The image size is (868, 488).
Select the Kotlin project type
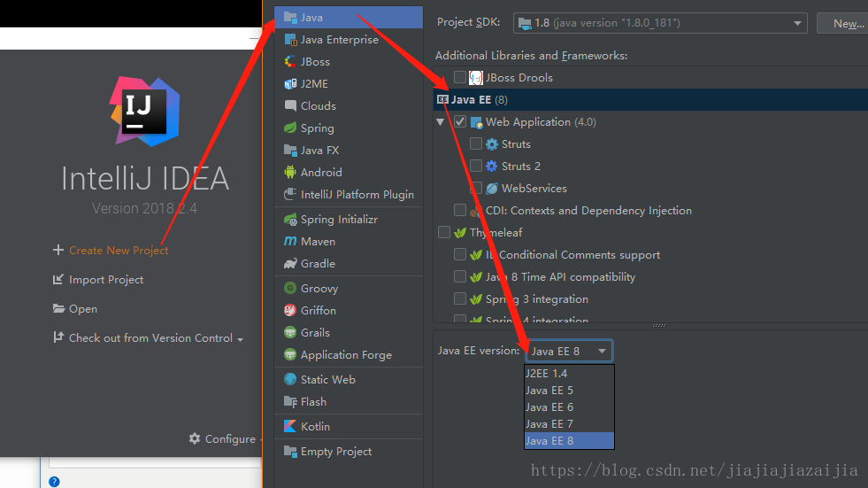349,427
